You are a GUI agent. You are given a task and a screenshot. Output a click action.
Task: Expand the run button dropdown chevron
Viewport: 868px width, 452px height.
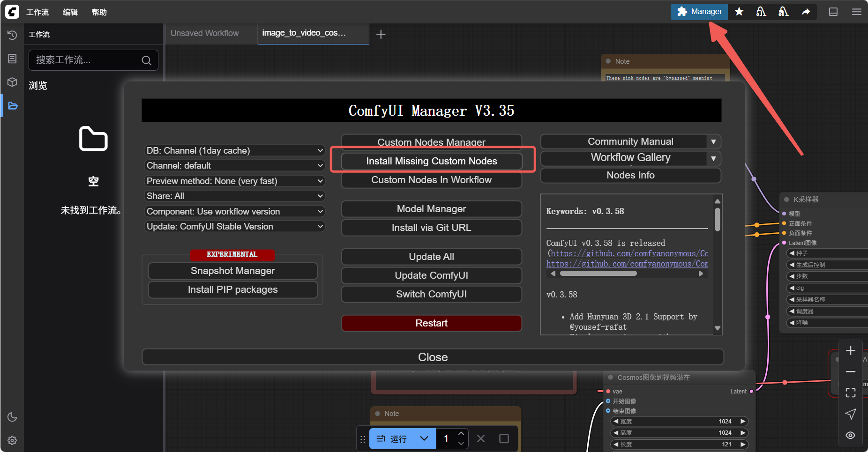(x=424, y=439)
